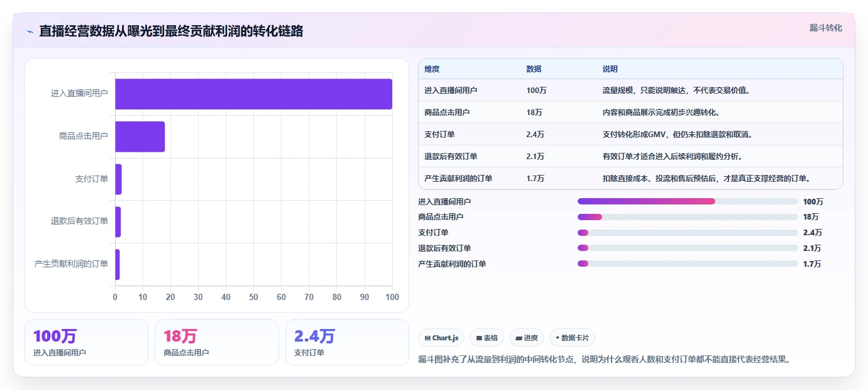
Task: Select the 表格 tag chip
Action: pyautogui.click(x=486, y=338)
